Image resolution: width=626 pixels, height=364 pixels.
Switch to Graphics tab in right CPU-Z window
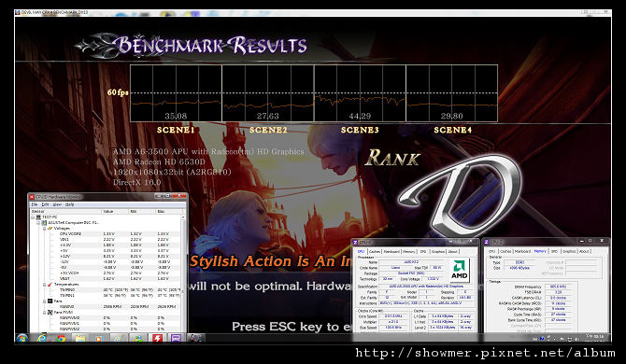[569, 251]
